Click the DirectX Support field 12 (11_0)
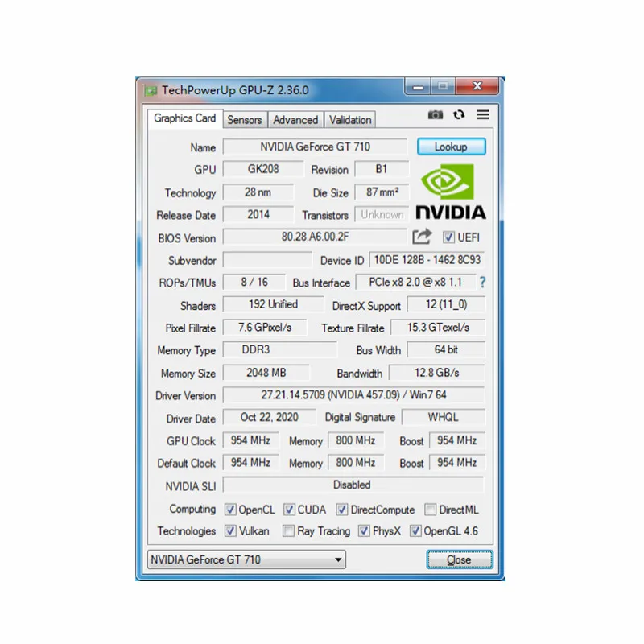644x644 pixels. point(446,304)
